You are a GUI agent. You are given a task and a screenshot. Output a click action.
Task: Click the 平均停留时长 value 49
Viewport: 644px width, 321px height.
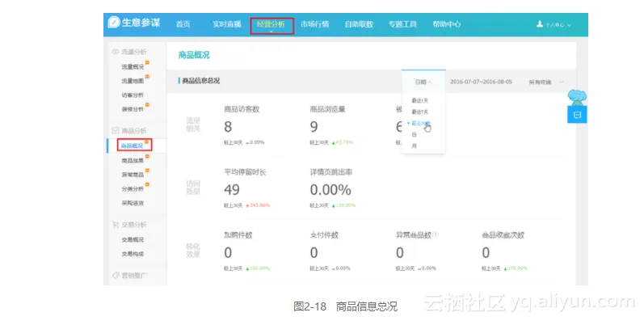tap(232, 190)
